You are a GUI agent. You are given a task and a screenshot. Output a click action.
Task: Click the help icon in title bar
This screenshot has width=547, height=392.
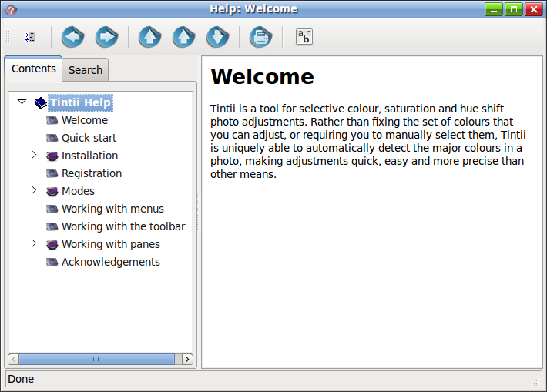click(11, 10)
